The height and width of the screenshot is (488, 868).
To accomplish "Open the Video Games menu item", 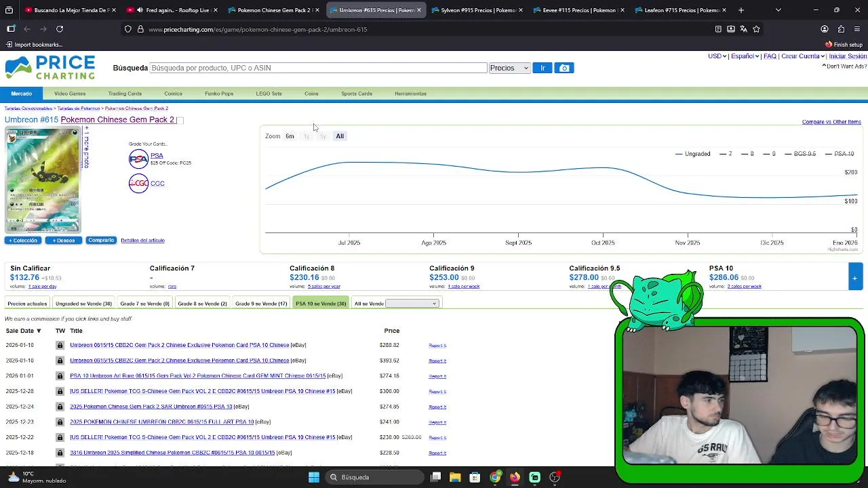I will [70, 94].
